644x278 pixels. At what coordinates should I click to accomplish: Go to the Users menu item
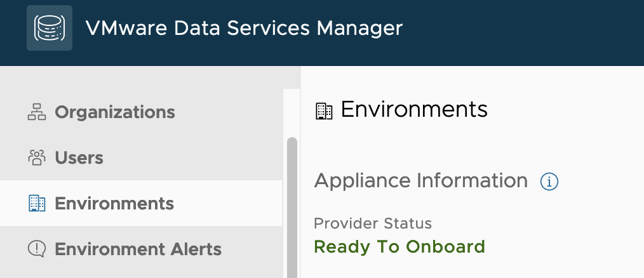(79, 158)
